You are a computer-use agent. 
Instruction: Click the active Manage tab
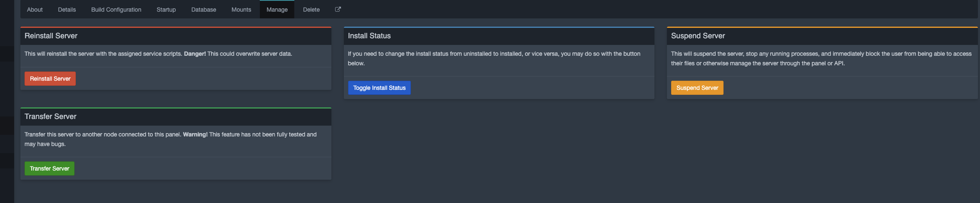tap(277, 10)
